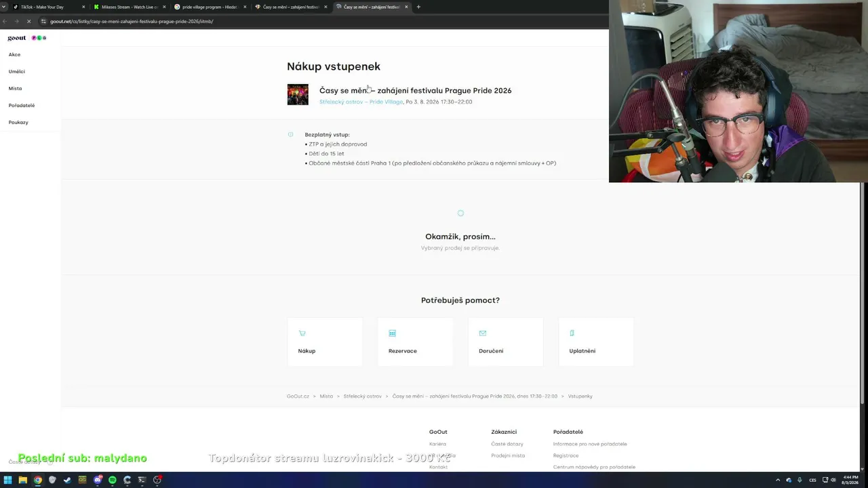This screenshot has width=868, height=488.
Task: Close the Mikeses Stream tab
Action: [164, 7]
